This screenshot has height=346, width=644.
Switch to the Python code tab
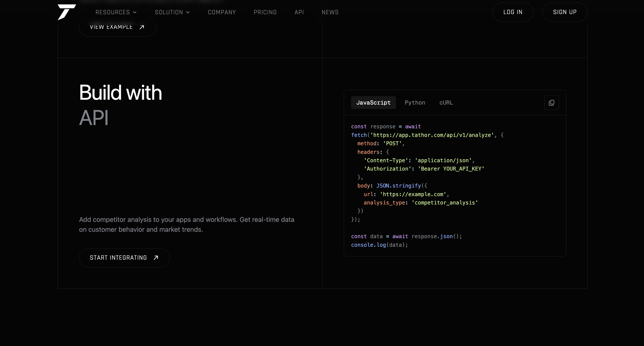point(415,103)
